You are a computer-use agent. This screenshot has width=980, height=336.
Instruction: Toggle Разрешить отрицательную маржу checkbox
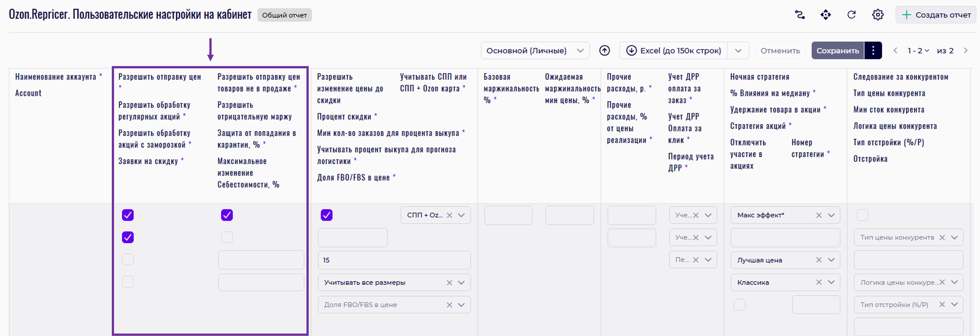227,238
